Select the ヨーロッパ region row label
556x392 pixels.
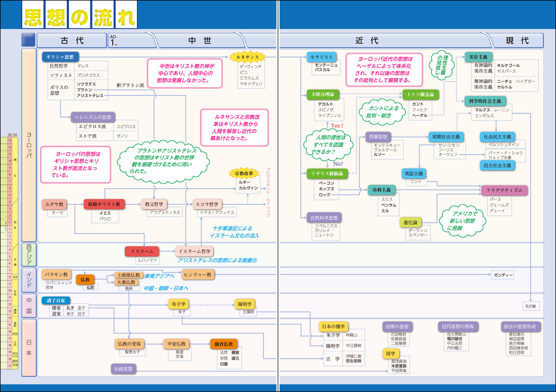[29, 145]
